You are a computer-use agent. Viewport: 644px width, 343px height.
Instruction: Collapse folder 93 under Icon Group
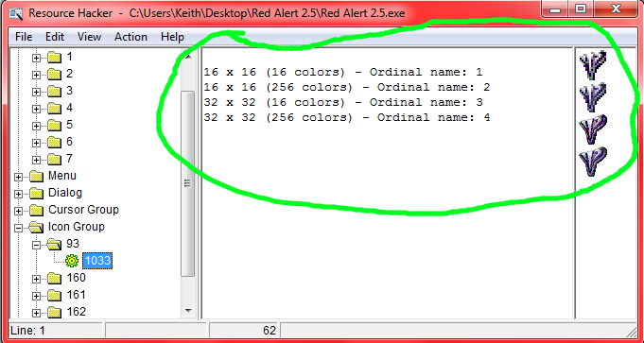click(36, 245)
